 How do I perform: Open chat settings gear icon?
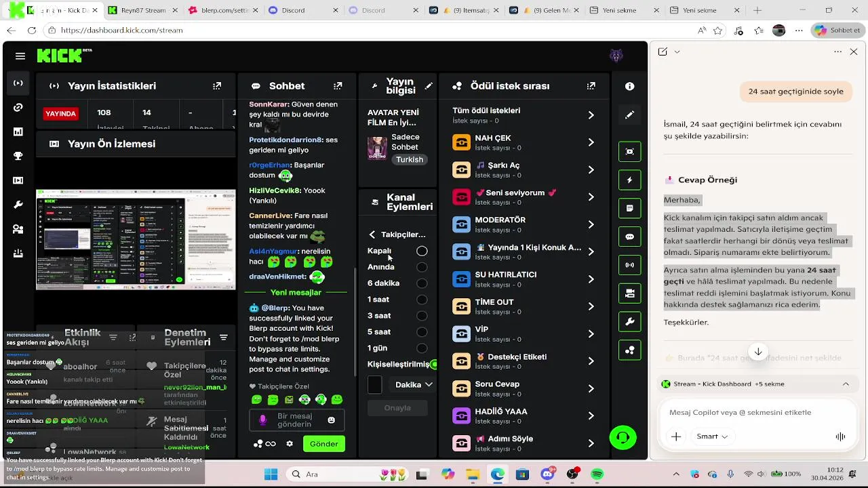[290, 444]
